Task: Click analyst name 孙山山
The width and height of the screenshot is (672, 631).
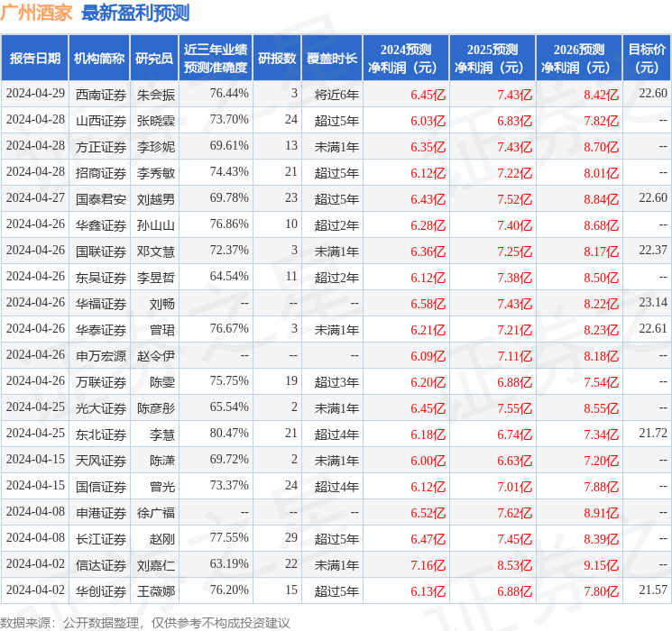Action: pos(156,225)
